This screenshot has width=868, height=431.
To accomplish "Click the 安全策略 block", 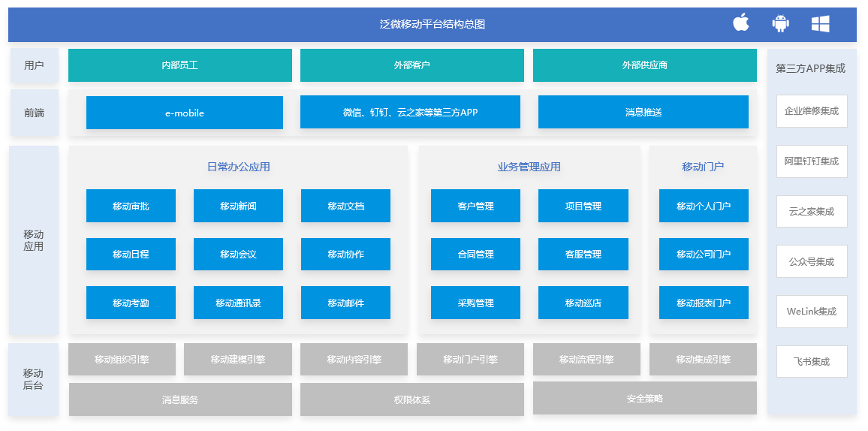I will [x=645, y=398].
